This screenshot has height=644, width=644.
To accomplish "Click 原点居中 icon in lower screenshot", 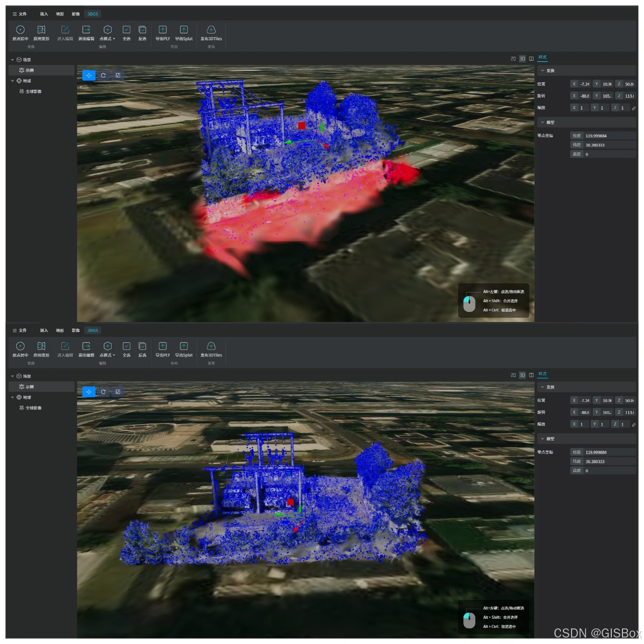I will [x=20, y=346].
